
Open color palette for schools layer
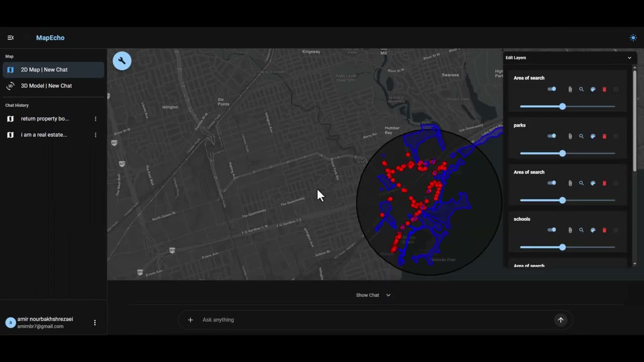(x=593, y=230)
